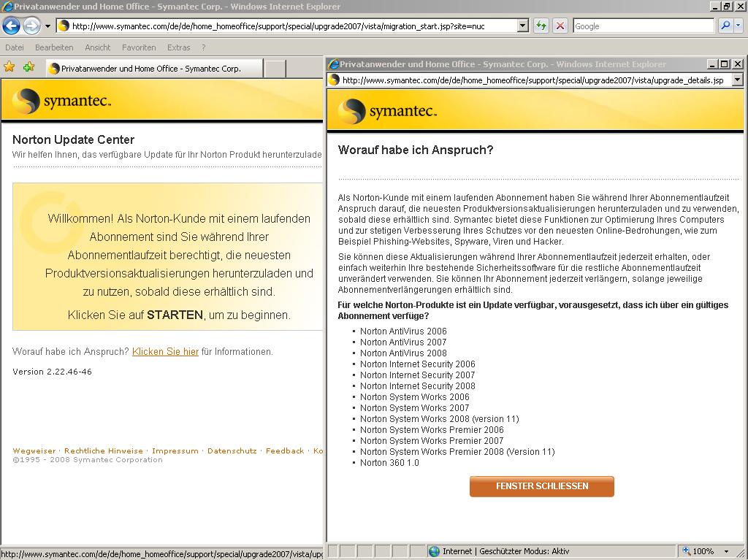Click the popup address bar page icon
The width and height of the screenshot is (748, 560).
click(334, 80)
